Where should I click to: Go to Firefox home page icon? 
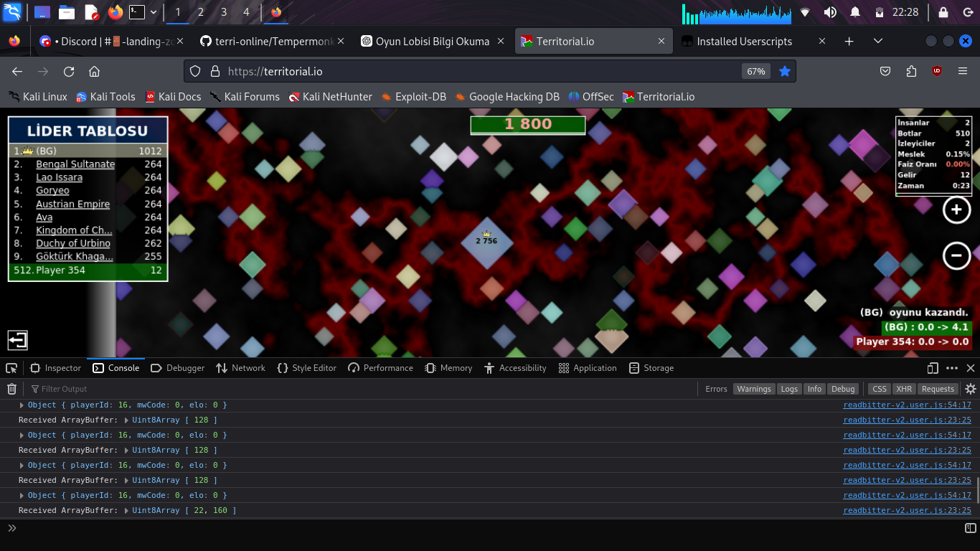pyautogui.click(x=94, y=72)
